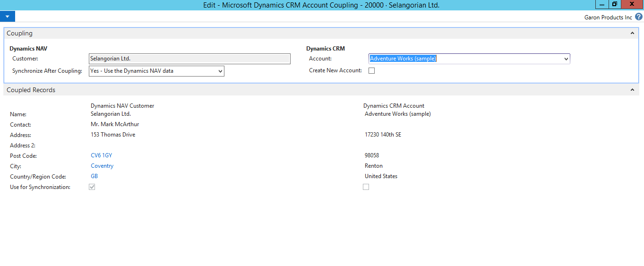Open the CRM Account dropdown arrow
This screenshot has width=644, height=266.
pyautogui.click(x=566, y=59)
